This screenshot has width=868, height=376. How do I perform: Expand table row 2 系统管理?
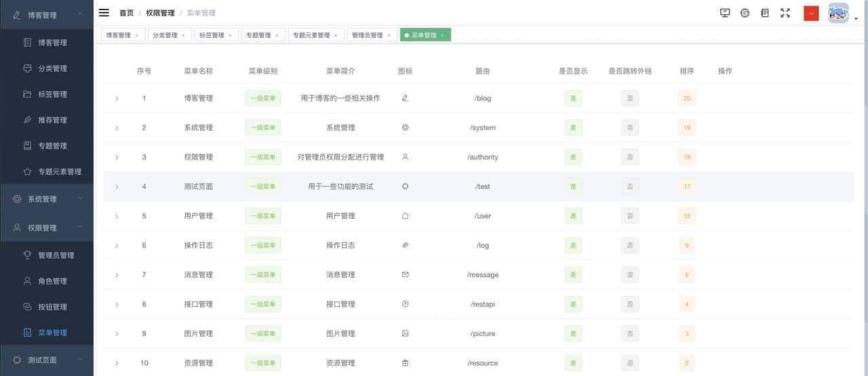pos(117,127)
